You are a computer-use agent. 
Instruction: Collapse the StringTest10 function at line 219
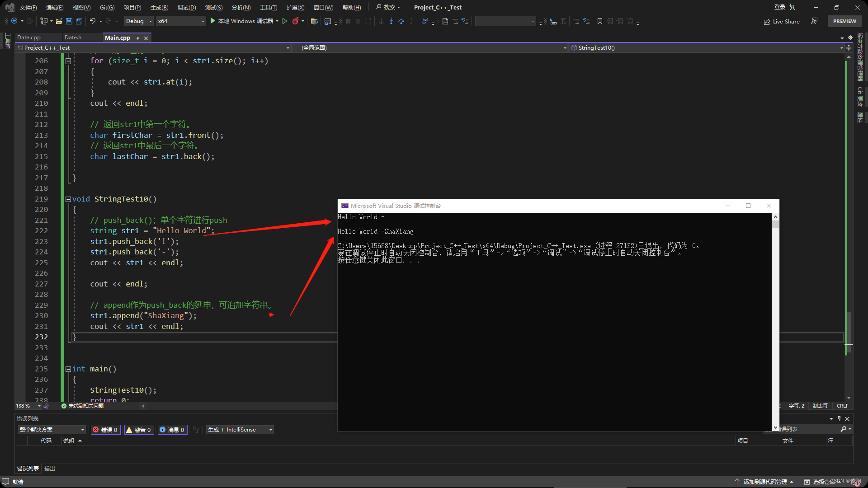point(68,199)
